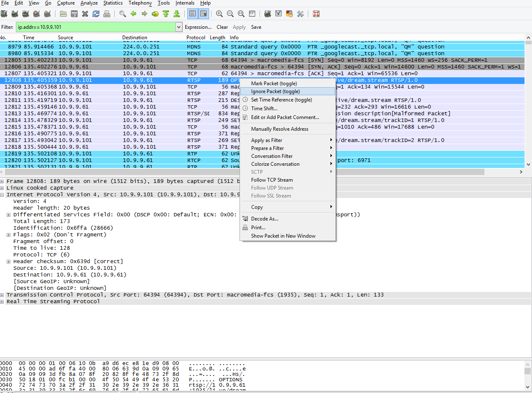Reload the capture file via toolbar icon
The height and width of the screenshot is (393, 532).
(x=96, y=14)
